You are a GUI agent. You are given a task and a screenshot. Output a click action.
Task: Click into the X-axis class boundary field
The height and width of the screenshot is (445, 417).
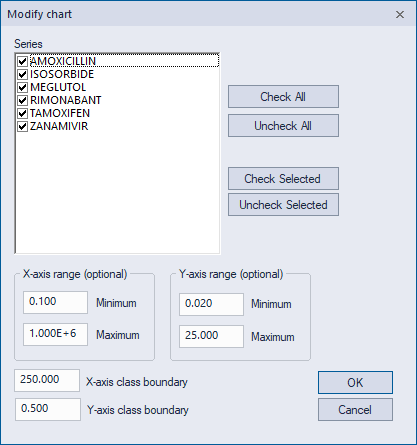(47, 380)
